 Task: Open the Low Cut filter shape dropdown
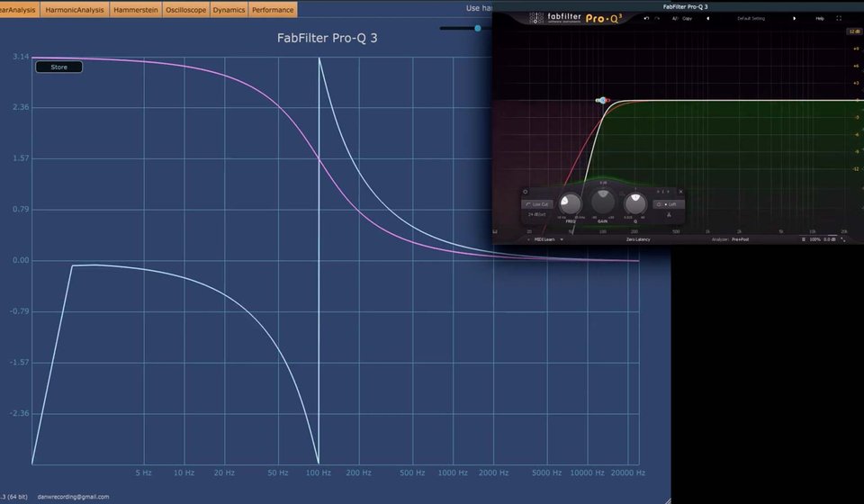[536, 204]
